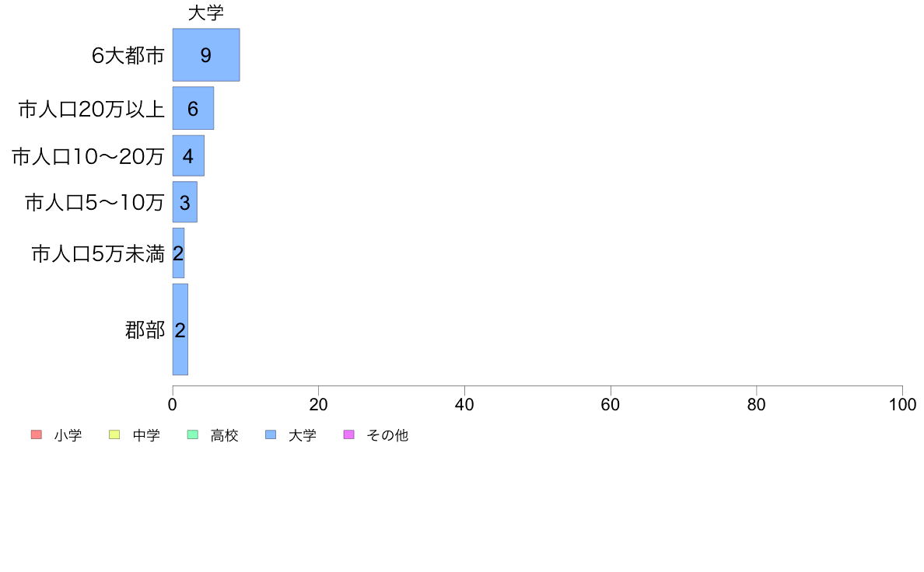Select the 市人口5万未満 bar showing 2
This screenshot has height=572, width=924.
click(x=179, y=253)
